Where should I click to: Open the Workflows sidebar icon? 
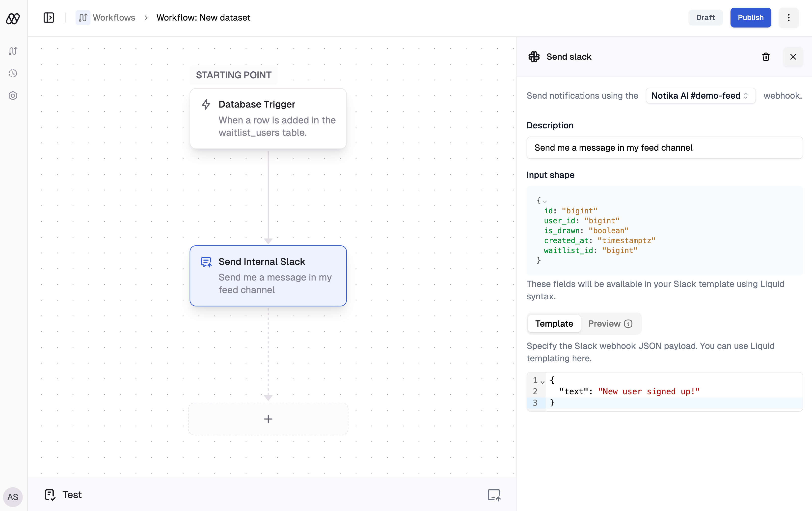coord(13,51)
